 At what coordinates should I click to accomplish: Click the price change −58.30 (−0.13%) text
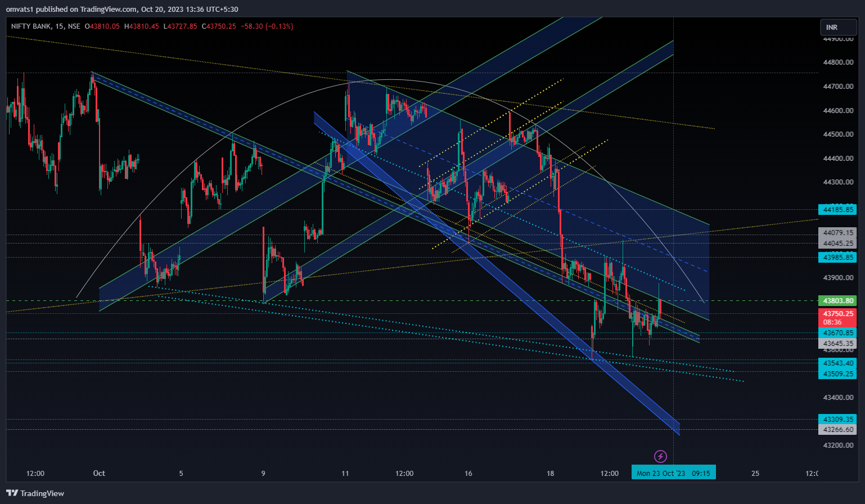pos(267,26)
